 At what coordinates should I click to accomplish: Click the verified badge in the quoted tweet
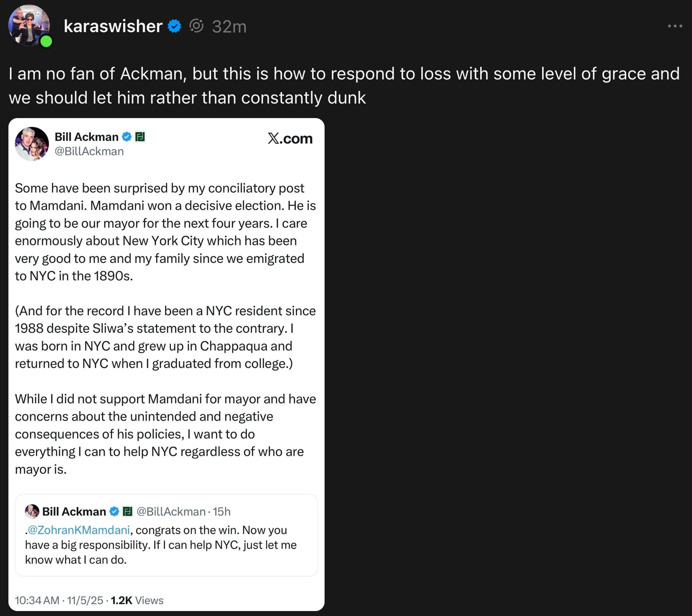coord(114,511)
